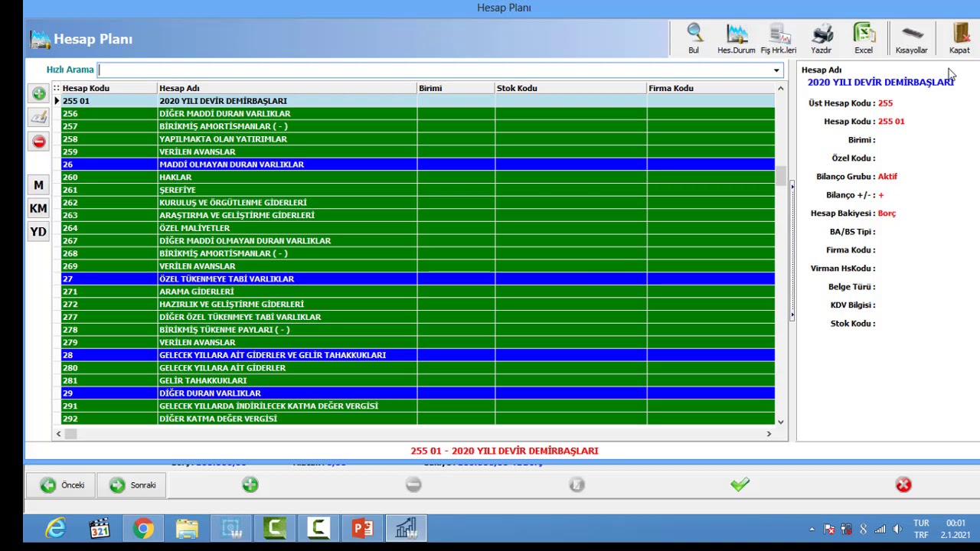Click red minus delete icon in left sidebar
This screenshot has height=551, width=980.
point(38,142)
